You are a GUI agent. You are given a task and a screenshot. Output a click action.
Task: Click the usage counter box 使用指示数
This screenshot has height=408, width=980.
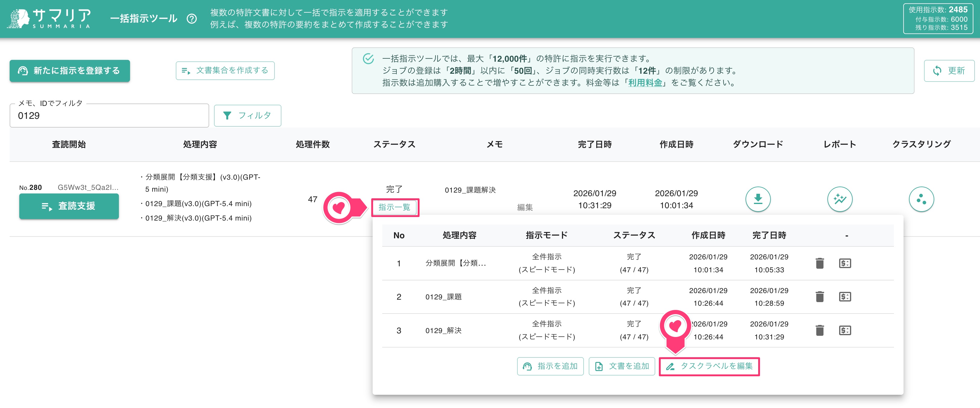point(938,19)
